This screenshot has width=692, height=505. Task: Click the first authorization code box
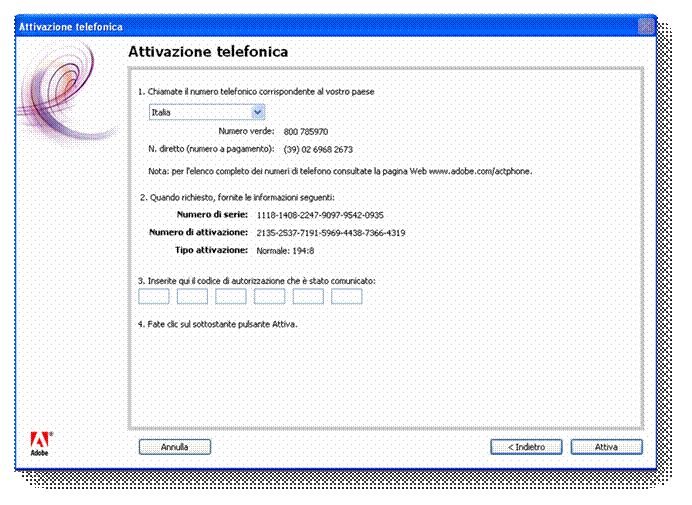[153, 296]
